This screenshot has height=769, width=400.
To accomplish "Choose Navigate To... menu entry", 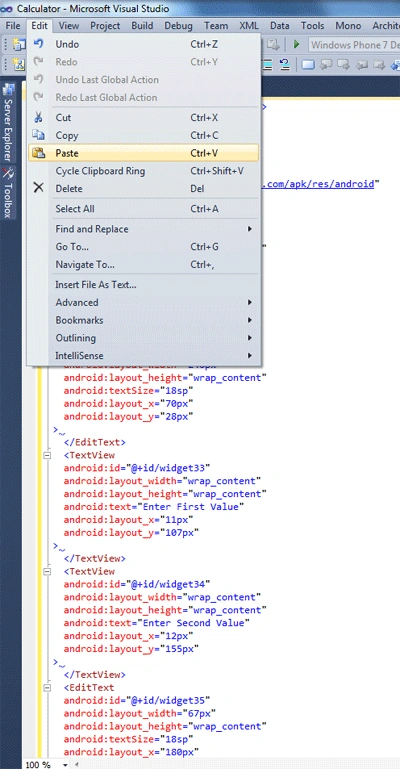I will click(144, 264).
